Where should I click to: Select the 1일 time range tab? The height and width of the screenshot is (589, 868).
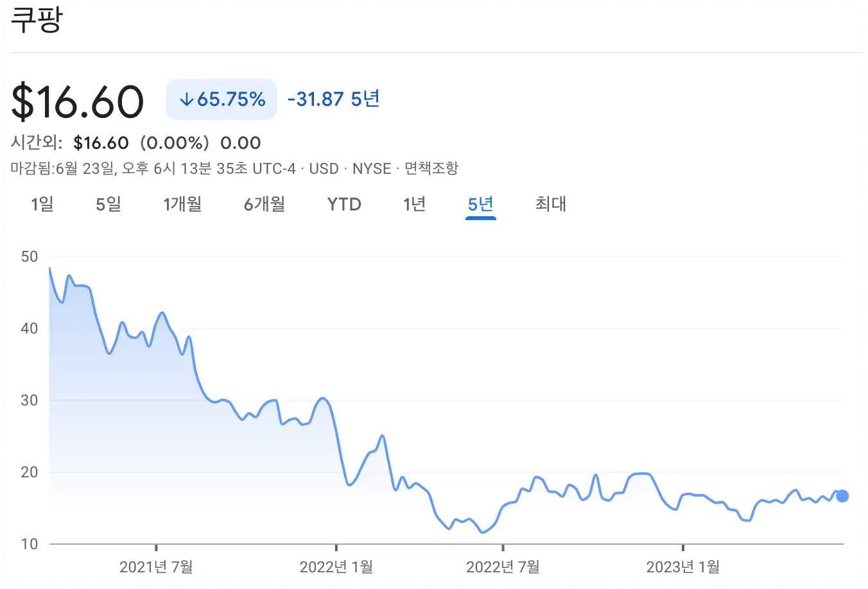42,204
